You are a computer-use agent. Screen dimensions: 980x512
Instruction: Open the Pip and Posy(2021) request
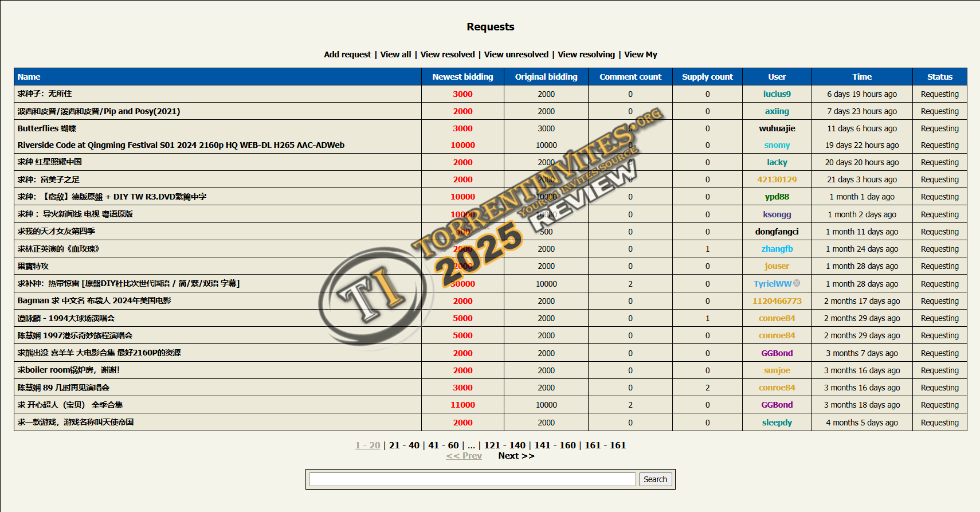(x=99, y=111)
